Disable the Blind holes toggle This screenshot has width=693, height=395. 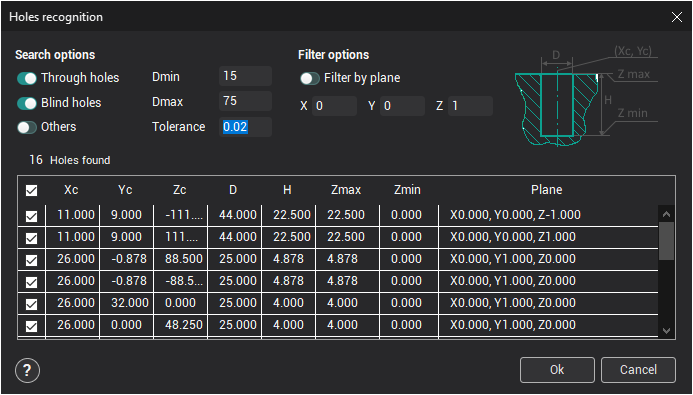tap(27, 103)
